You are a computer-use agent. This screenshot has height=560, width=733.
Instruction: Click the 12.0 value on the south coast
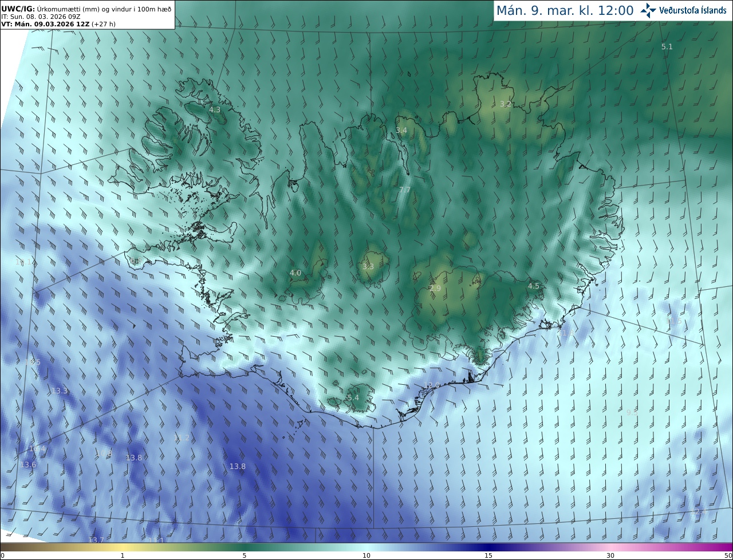pos(432,385)
